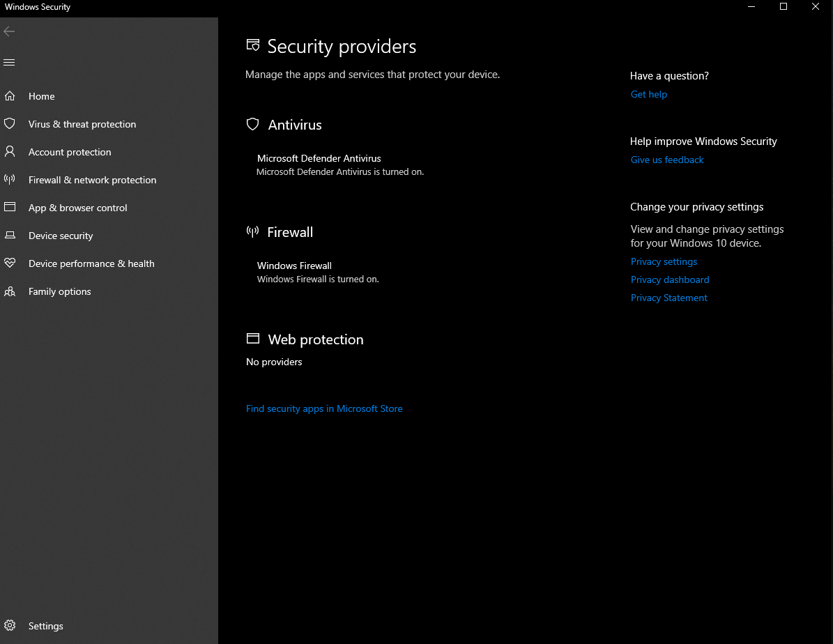The width and height of the screenshot is (833, 644).
Task: Select Firewall & network protection
Action: pos(109,180)
